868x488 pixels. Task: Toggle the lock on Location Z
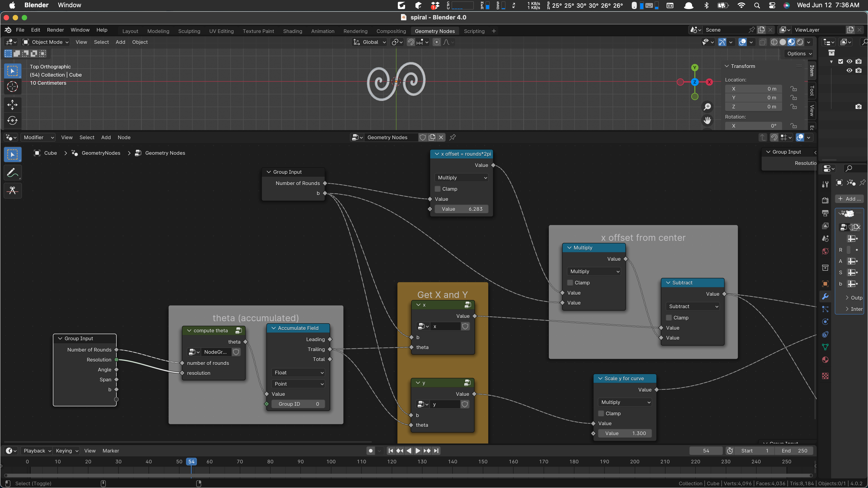pos(794,107)
